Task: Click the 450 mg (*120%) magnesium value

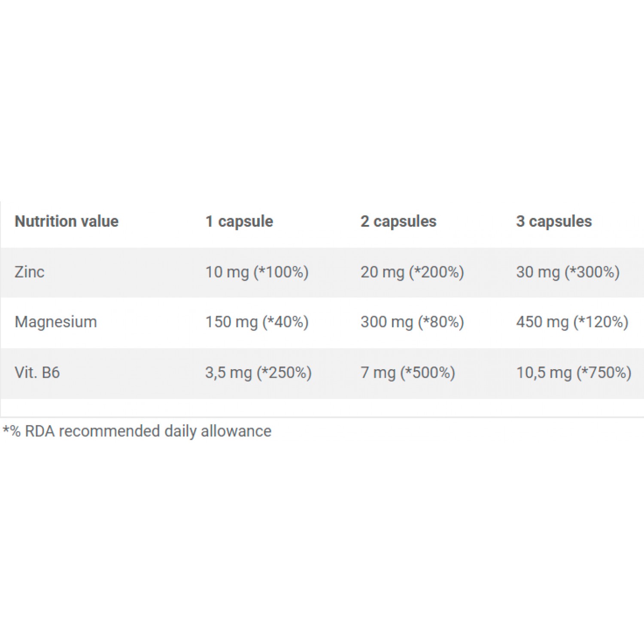Action: (x=572, y=322)
